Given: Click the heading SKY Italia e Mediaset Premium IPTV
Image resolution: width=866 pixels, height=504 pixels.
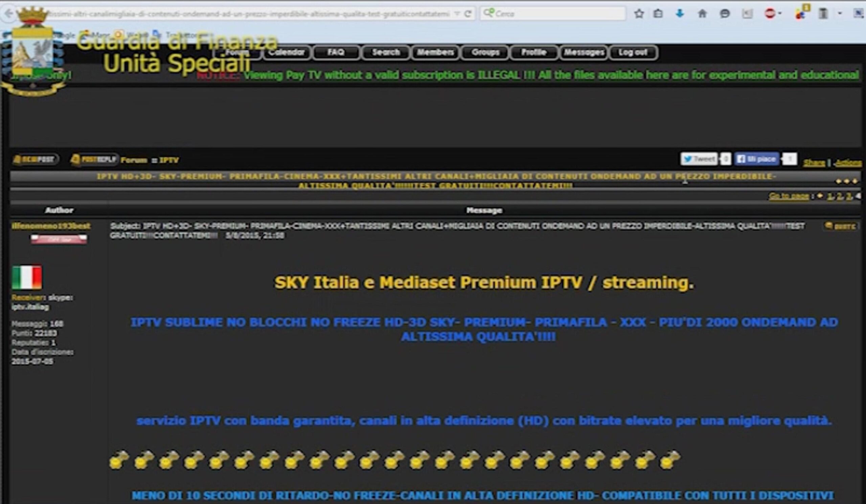Looking at the screenshot, I should click(x=484, y=283).
